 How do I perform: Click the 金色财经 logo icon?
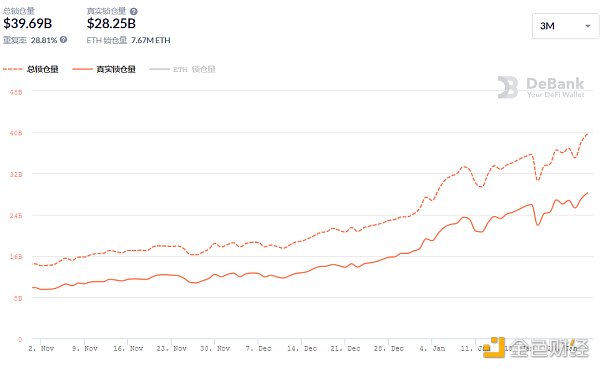click(494, 347)
